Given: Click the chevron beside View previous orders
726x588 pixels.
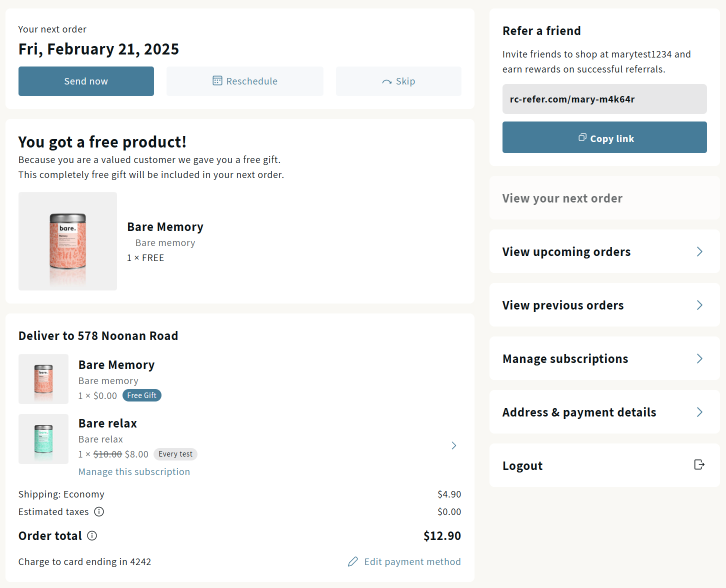Looking at the screenshot, I should 699,305.
